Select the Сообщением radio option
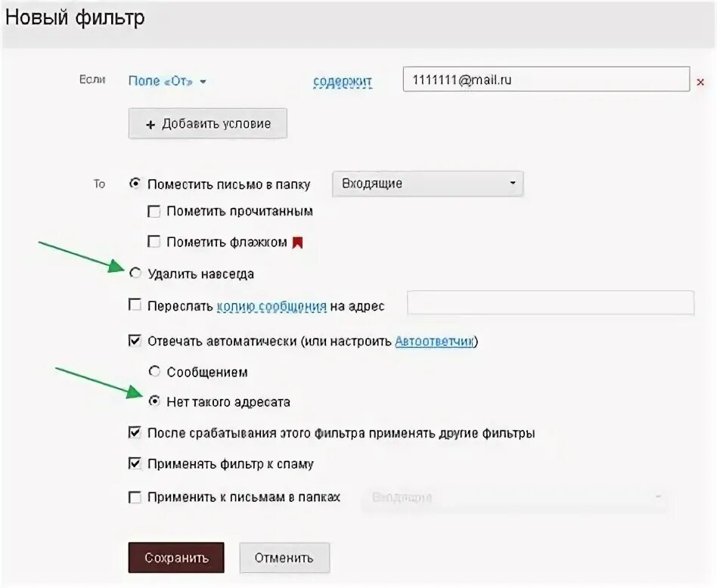Screen dimensions: 717x588 pos(154,371)
